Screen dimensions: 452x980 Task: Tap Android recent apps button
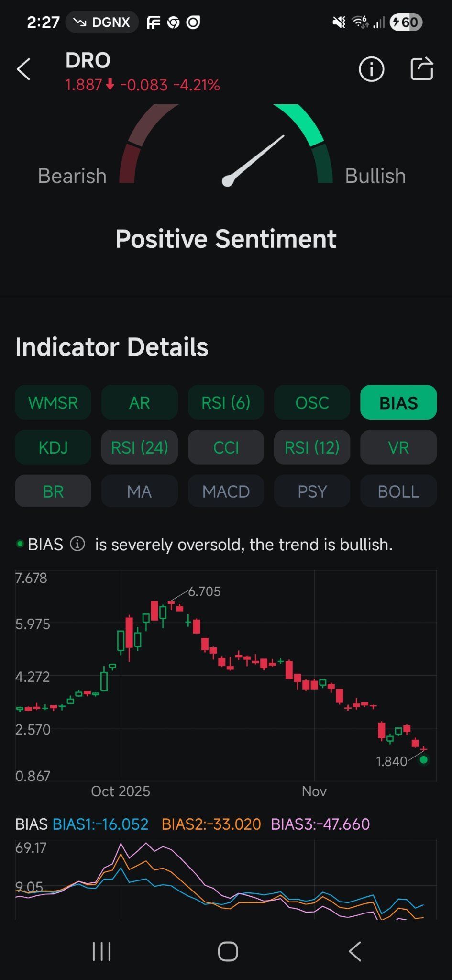pos(101,951)
